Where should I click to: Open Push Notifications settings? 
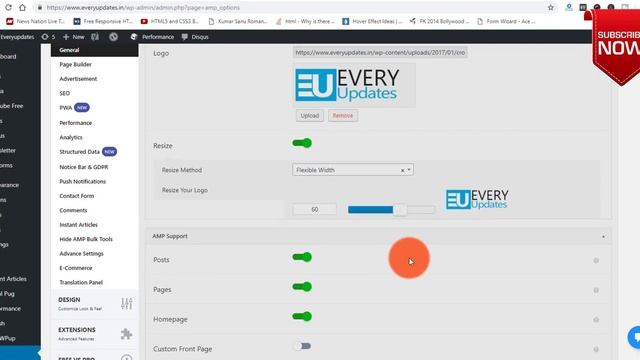point(82,181)
